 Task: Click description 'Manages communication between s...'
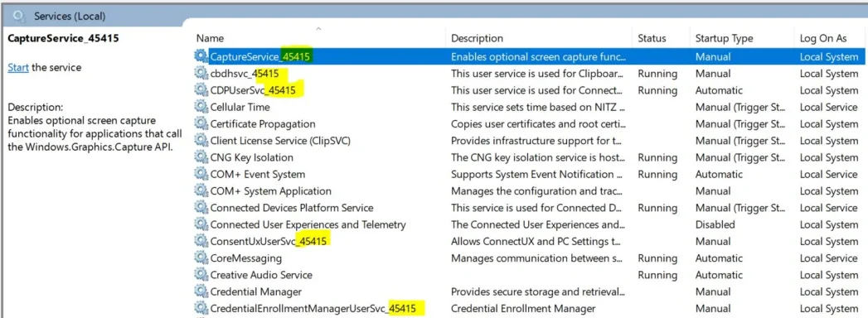click(x=538, y=258)
